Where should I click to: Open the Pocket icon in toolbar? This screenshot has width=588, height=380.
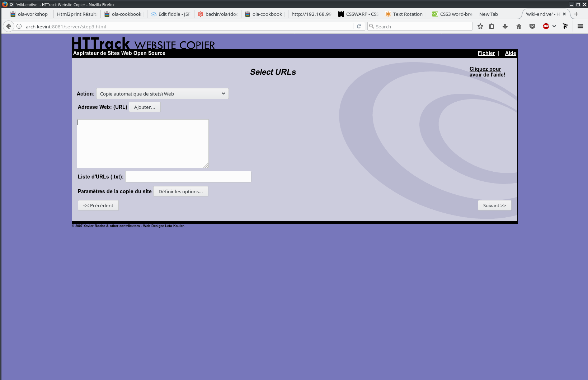coord(532,26)
